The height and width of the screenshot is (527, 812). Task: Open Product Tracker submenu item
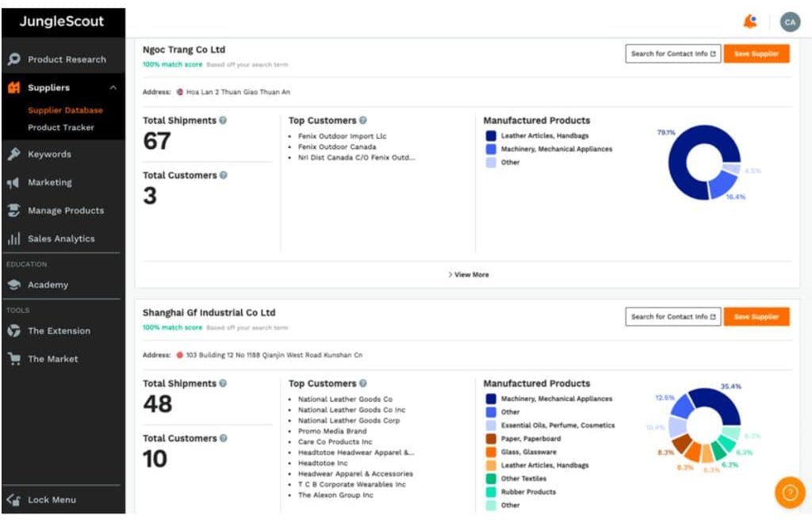(x=61, y=128)
